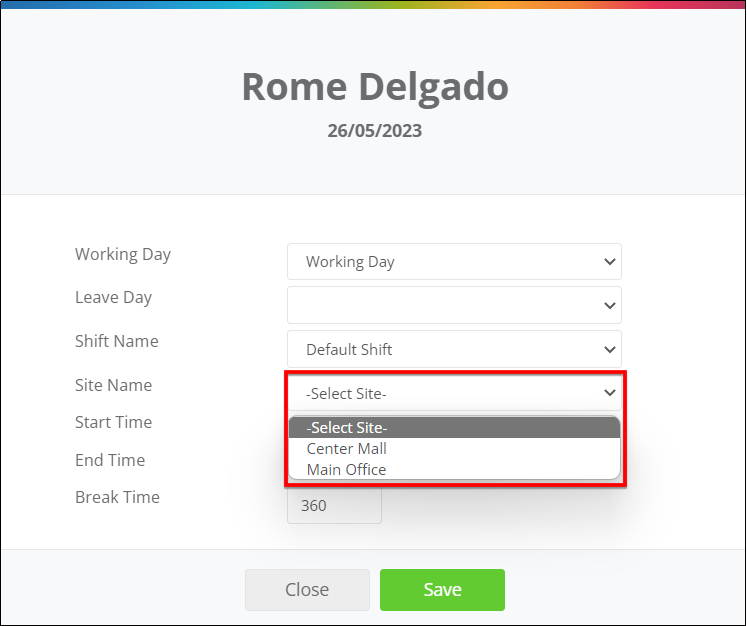
Task: Click the chevron arrow on Site Name select
Action: pyautogui.click(x=610, y=393)
